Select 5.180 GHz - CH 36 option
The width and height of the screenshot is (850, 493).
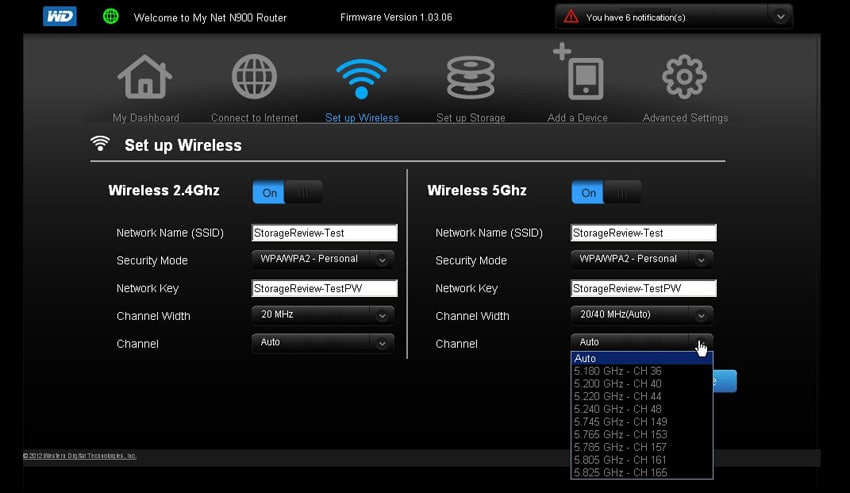642,371
